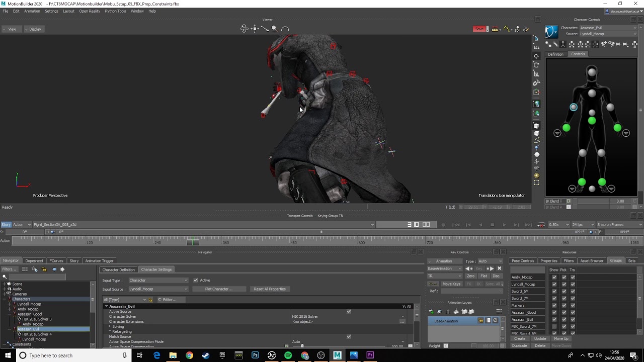The height and width of the screenshot is (362, 644).
Task: Click the light (sun) icon in vertical toolbar
Action: (x=536, y=175)
